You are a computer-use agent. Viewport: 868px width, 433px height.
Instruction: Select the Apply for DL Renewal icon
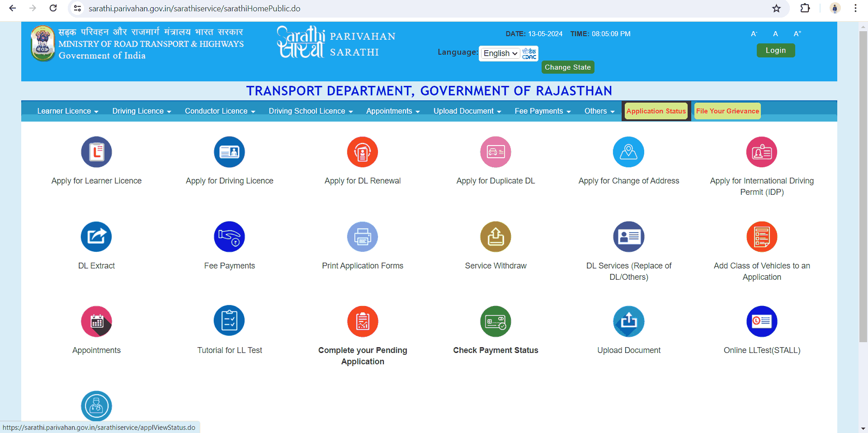[363, 152]
